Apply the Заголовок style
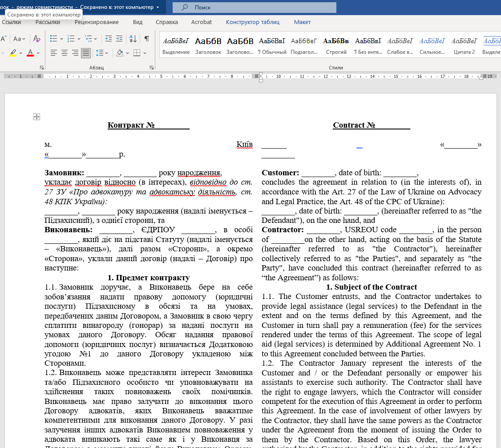The image size is (501, 448). coord(208,45)
